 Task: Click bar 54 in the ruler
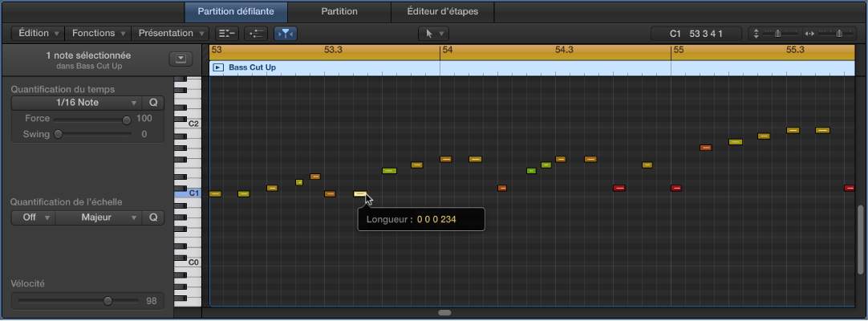coord(448,50)
